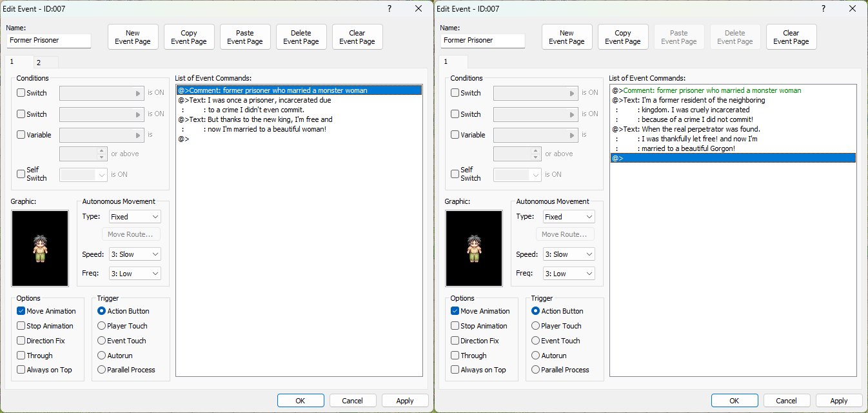
Task: Toggle Move Animation in left window
Action: (21, 311)
